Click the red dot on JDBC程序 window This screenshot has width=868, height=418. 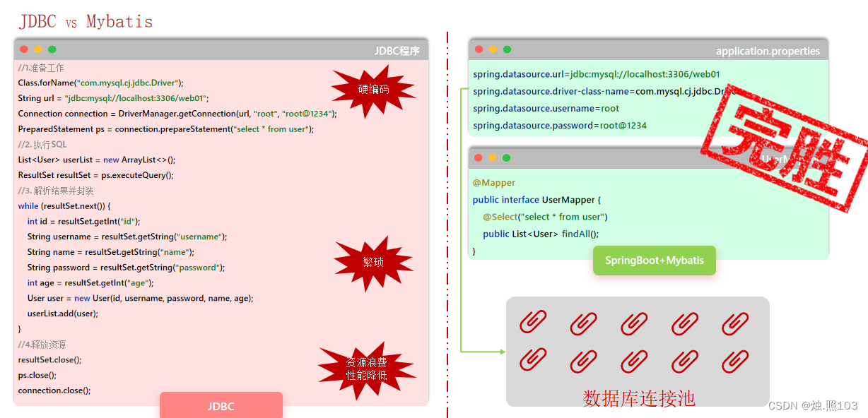(x=24, y=49)
